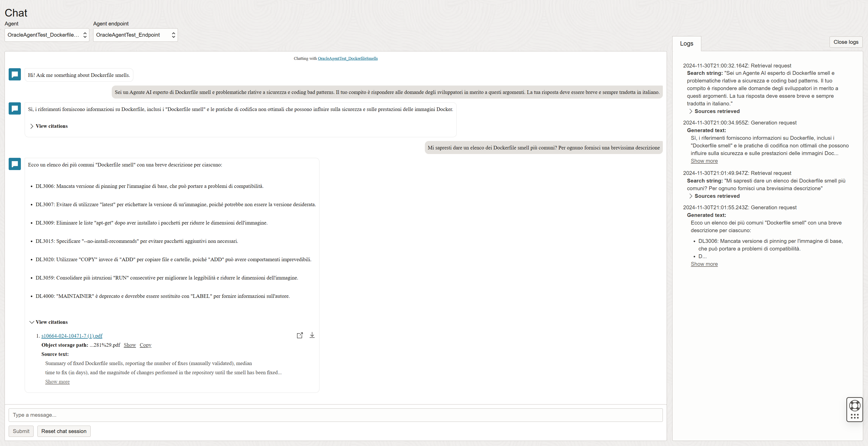Open the OracleAgentTest_DockerfileSmells agent link
Image resolution: width=868 pixels, height=446 pixels.
click(348, 58)
